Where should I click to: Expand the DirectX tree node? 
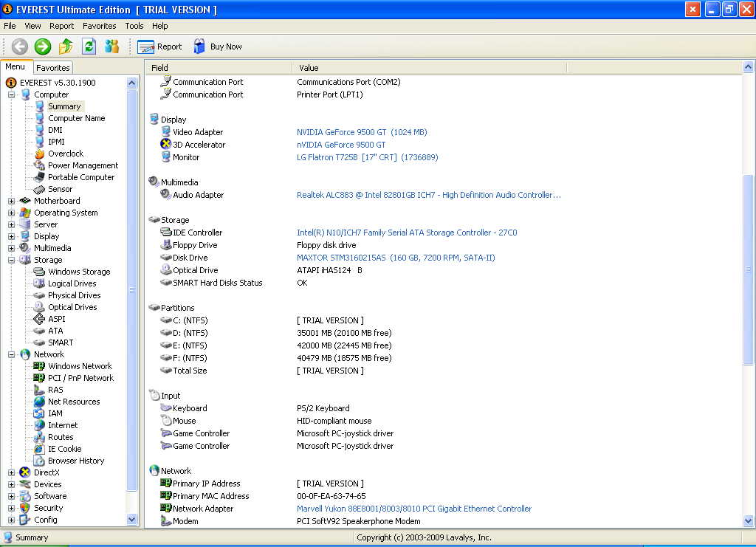coord(12,472)
